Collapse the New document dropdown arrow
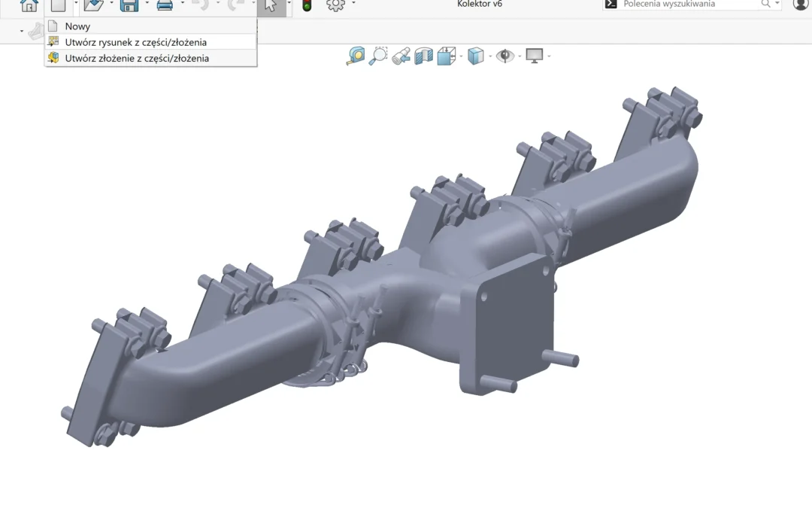 pos(76,4)
